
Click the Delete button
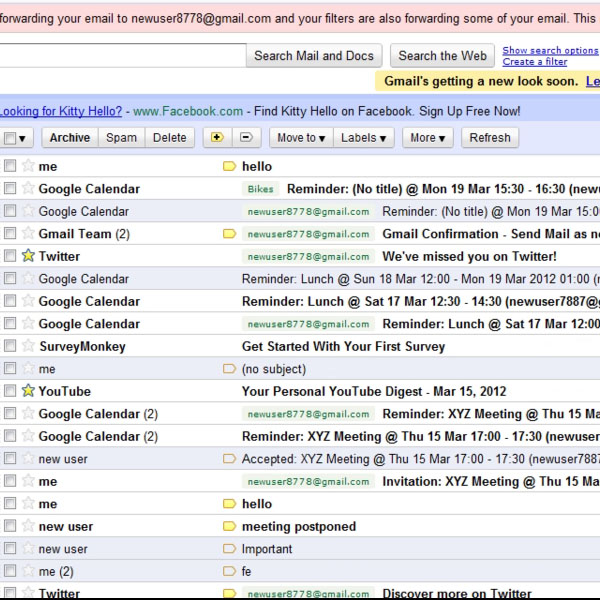(x=170, y=137)
